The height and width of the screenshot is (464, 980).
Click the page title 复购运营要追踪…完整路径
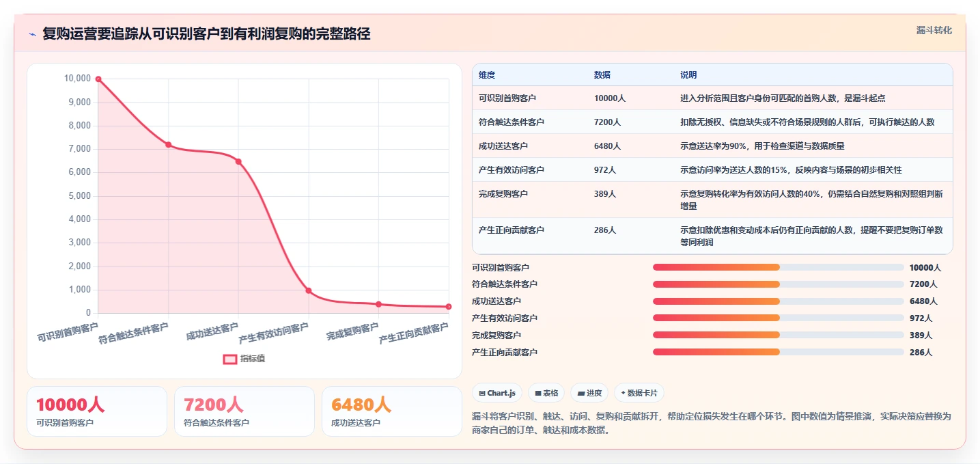tap(206, 34)
